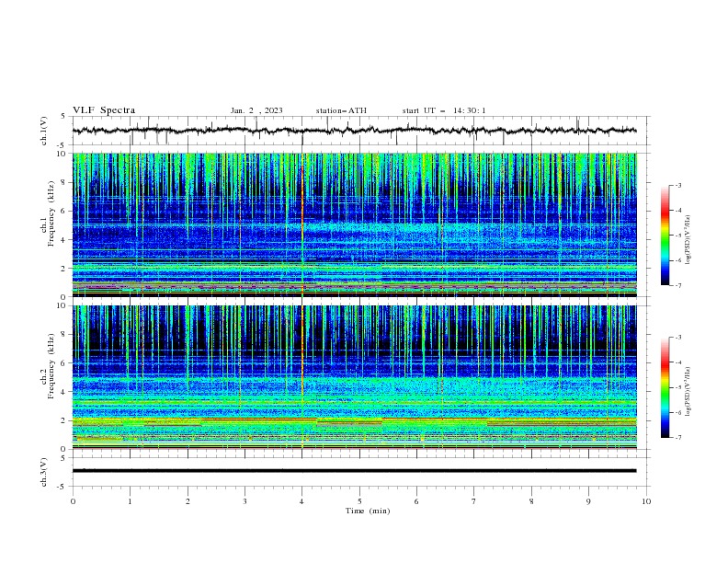The image size is (728, 563).
Task: Click the color scale bar next to the ch.2 spectrogram
Action: (665, 387)
